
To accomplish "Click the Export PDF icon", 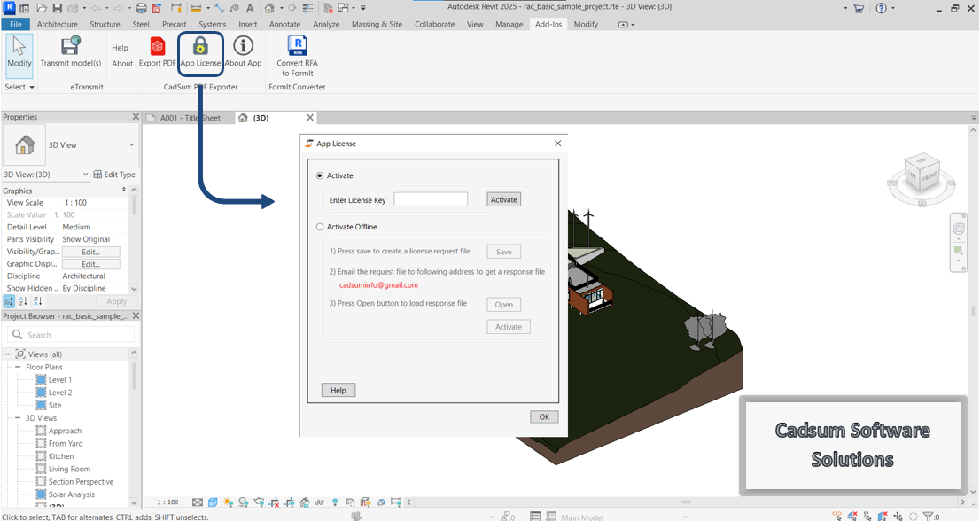I will click(158, 46).
